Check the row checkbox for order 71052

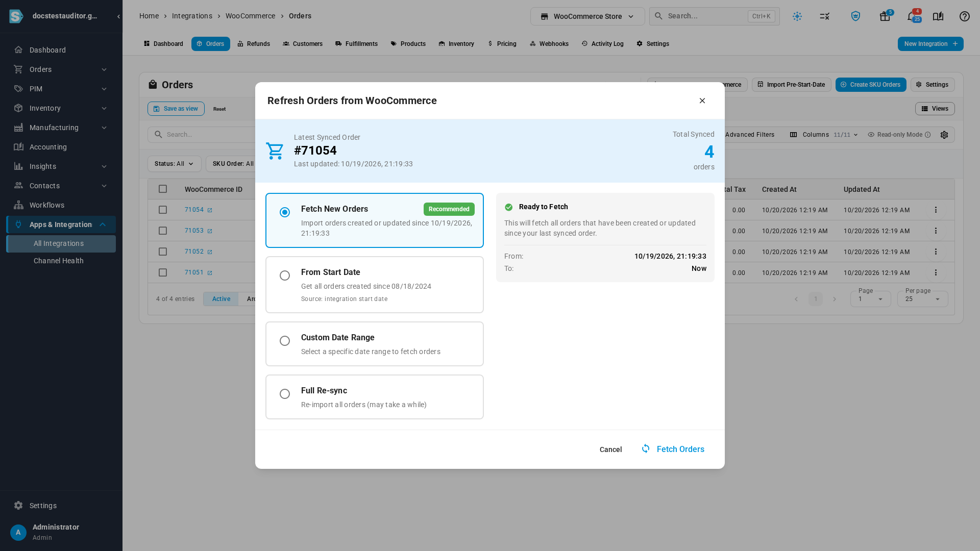pyautogui.click(x=163, y=252)
